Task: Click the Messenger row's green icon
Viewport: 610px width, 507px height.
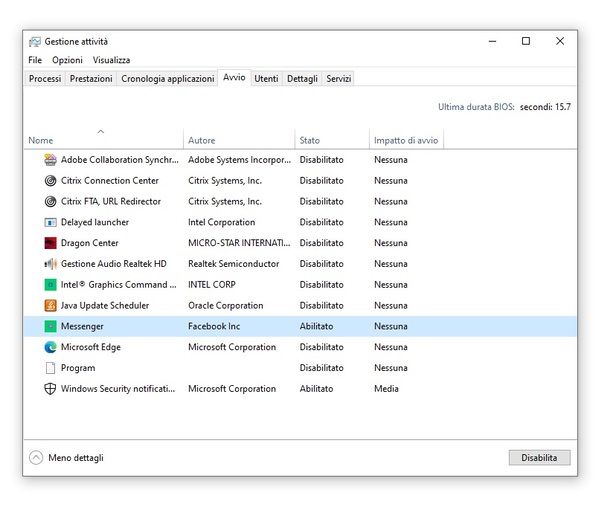Action: [x=50, y=326]
